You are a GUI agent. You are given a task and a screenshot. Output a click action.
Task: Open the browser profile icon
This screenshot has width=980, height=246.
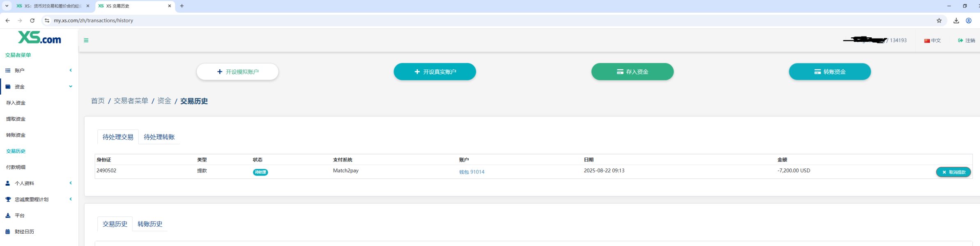968,20
